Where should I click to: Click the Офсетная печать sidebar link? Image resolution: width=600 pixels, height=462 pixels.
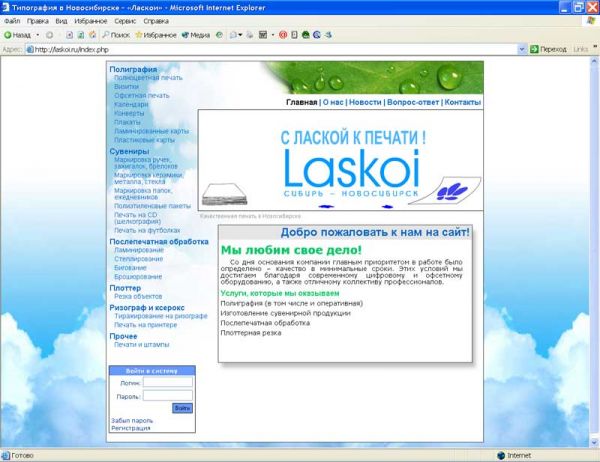[142, 95]
